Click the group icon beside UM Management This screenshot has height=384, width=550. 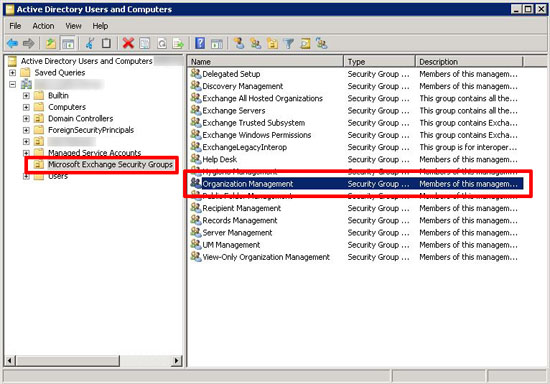[196, 244]
